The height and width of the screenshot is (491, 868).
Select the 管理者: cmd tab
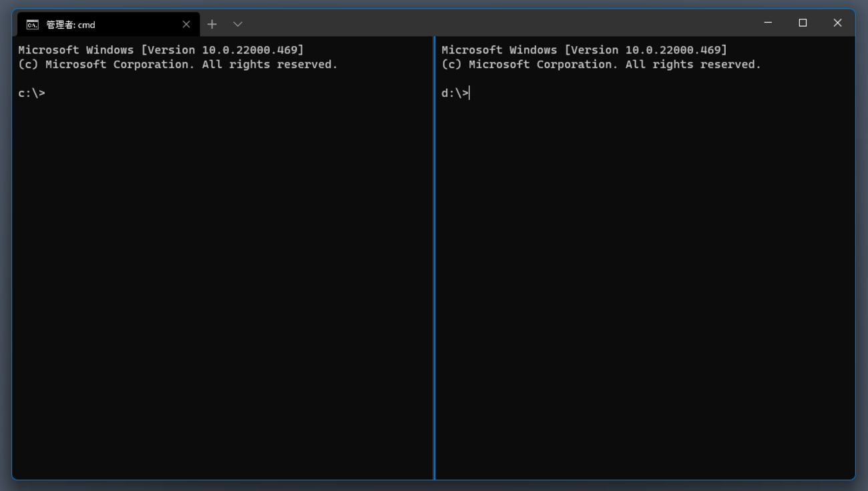(x=100, y=25)
